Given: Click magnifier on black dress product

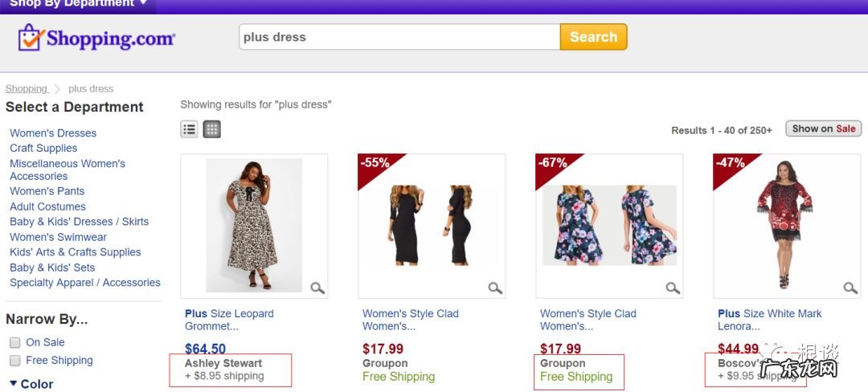Looking at the screenshot, I should (x=495, y=288).
